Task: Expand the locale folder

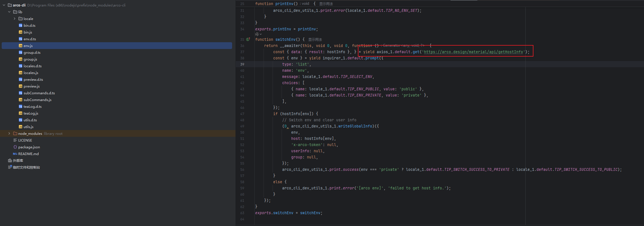Action: click(x=15, y=19)
